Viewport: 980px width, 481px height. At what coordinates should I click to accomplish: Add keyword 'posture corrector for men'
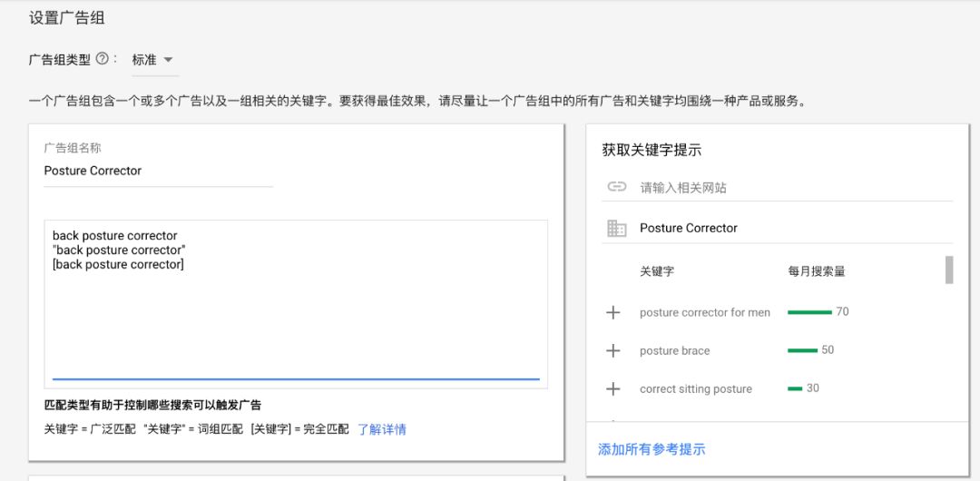(x=613, y=313)
